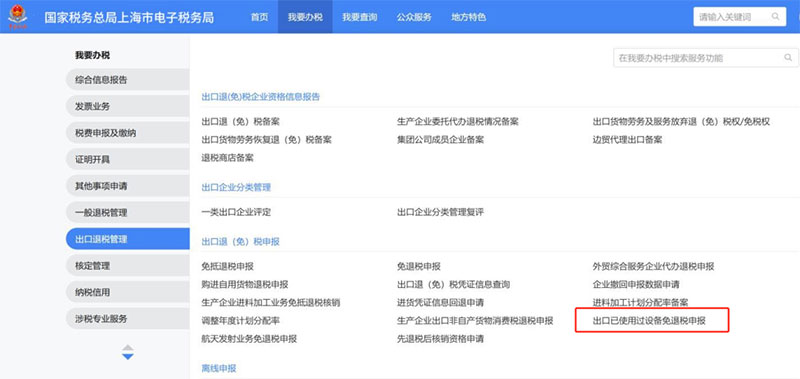This screenshot has width=800, height=379.
Task: Open 出口货物劳务及服务放弃退（免）税权/免税权
Action: pyautogui.click(x=681, y=121)
